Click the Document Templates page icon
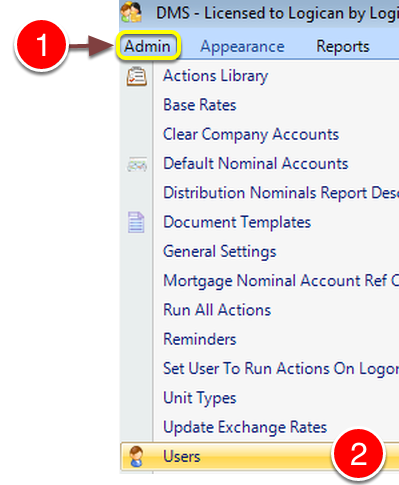This screenshot has height=485, width=399. pyautogui.click(x=136, y=222)
